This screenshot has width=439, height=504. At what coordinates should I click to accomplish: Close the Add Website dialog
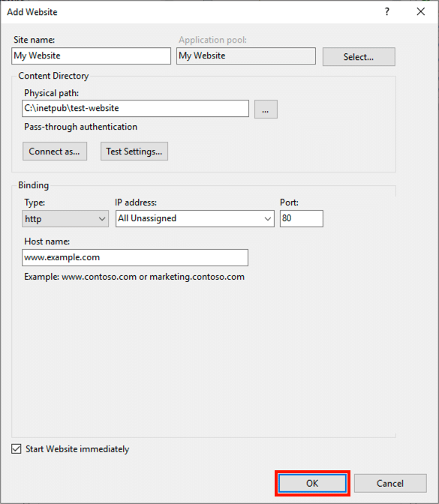[x=421, y=12]
